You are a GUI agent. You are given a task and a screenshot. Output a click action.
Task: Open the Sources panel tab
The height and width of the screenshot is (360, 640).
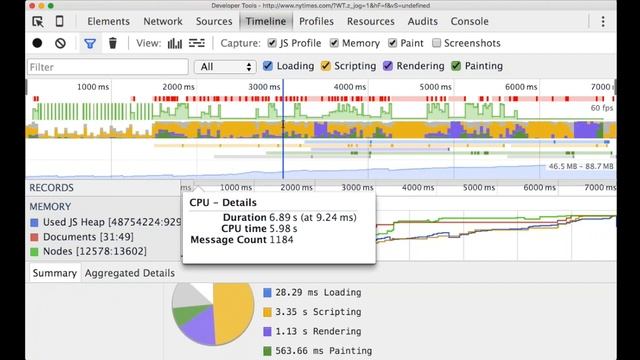[x=214, y=21]
